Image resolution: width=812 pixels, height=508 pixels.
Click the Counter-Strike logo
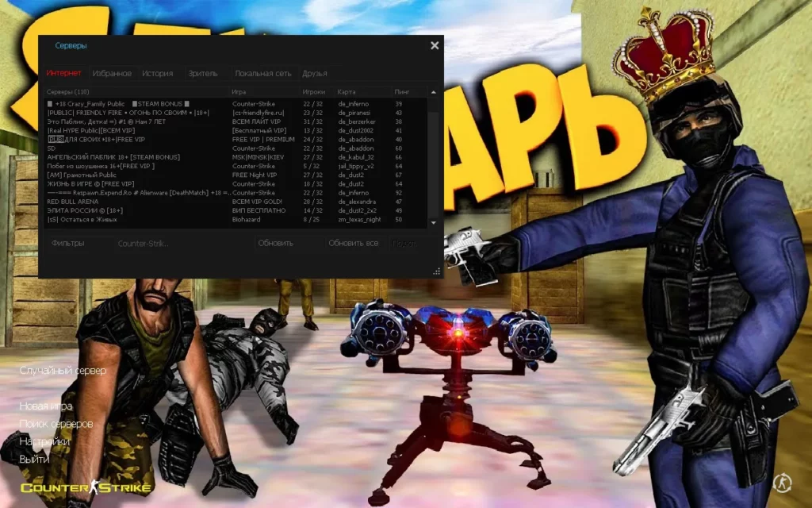(x=86, y=487)
